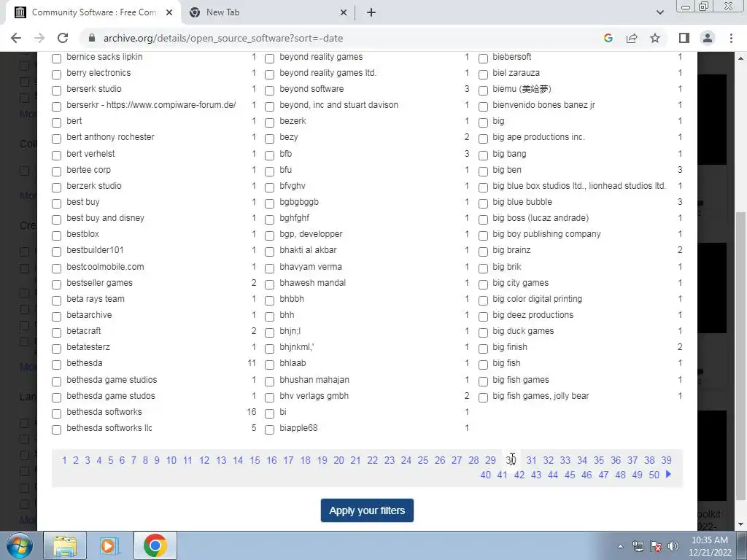Enable the 'betacraft' checkbox
747x560 pixels.
[56, 332]
